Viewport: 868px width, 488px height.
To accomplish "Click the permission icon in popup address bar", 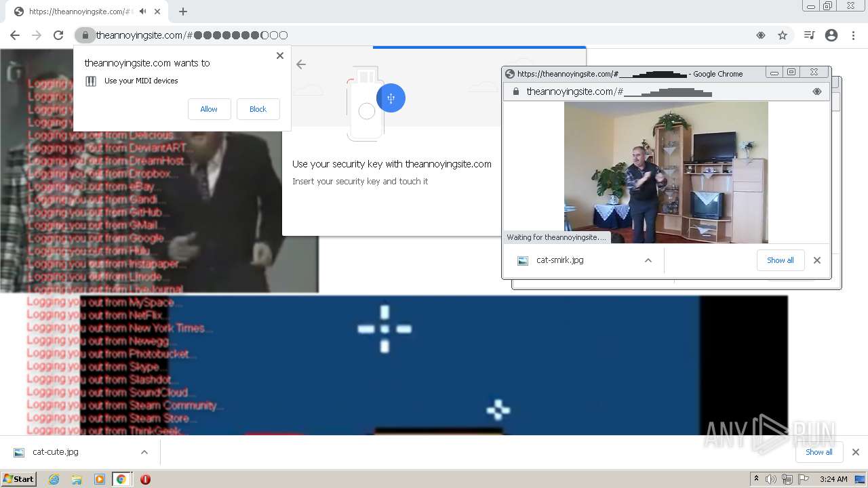I will (817, 91).
